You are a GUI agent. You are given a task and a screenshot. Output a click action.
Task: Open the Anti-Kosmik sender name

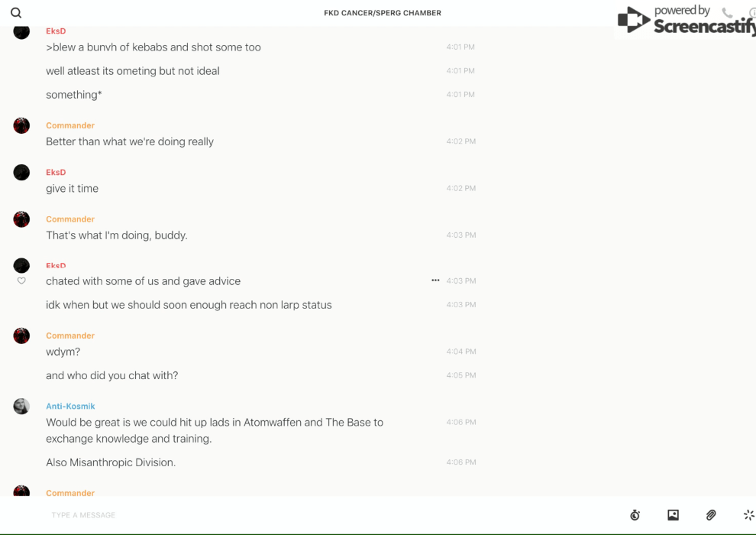pyautogui.click(x=70, y=407)
